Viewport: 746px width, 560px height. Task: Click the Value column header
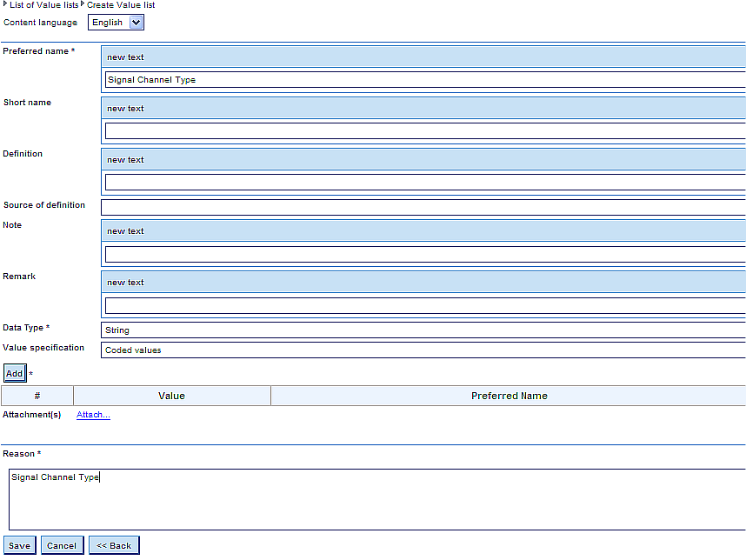tap(171, 396)
